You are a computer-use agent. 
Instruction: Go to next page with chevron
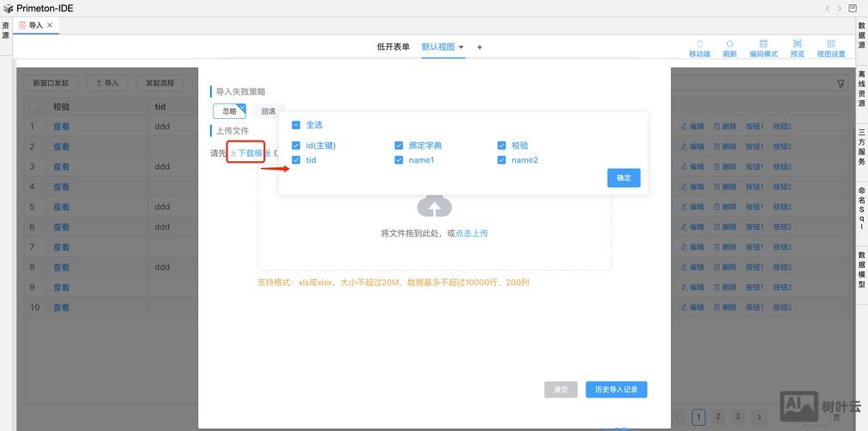tap(759, 416)
